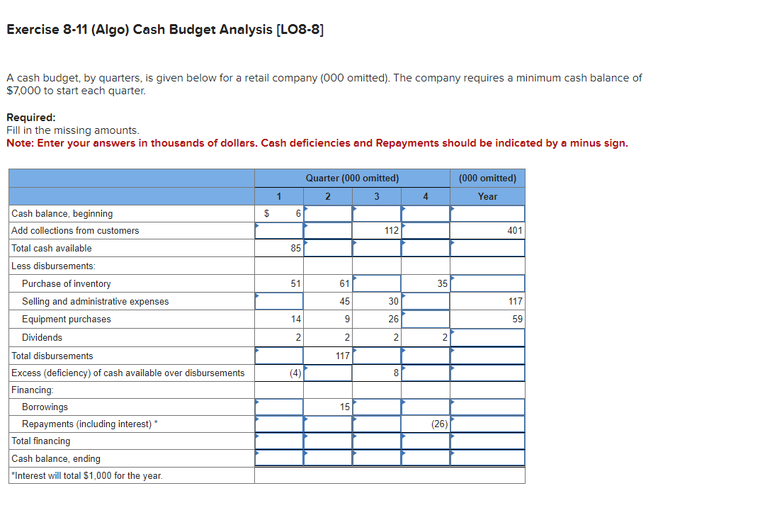The height and width of the screenshot is (532, 772).
Task: Select the Quarter 2 Total financing cell
Action: pyautogui.click(x=327, y=441)
